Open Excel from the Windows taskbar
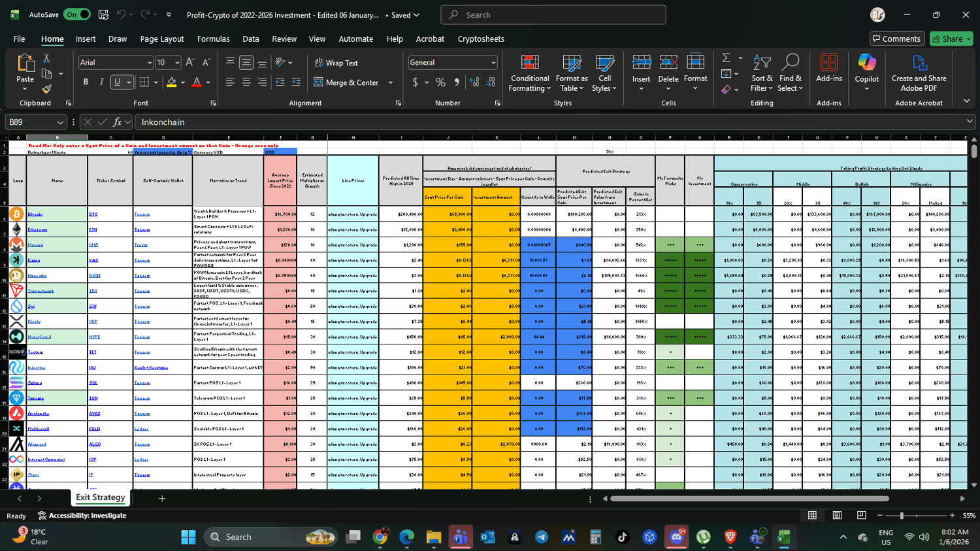980x551 pixels. [784, 537]
